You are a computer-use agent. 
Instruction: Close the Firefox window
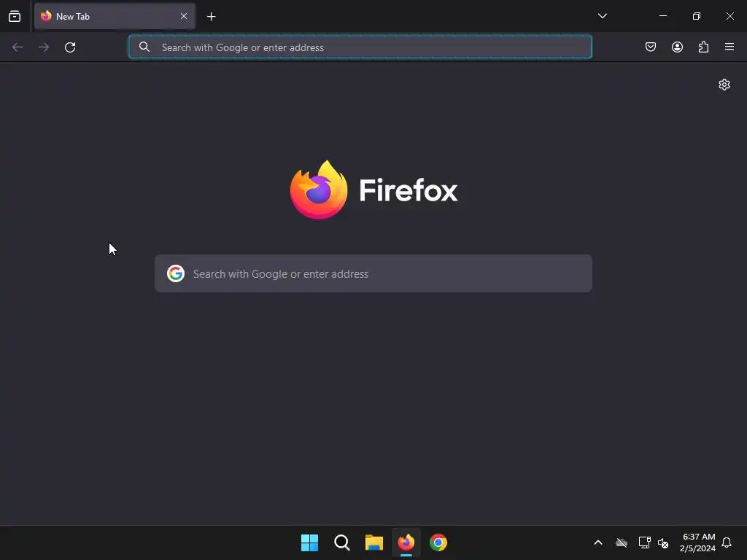[729, 16]
